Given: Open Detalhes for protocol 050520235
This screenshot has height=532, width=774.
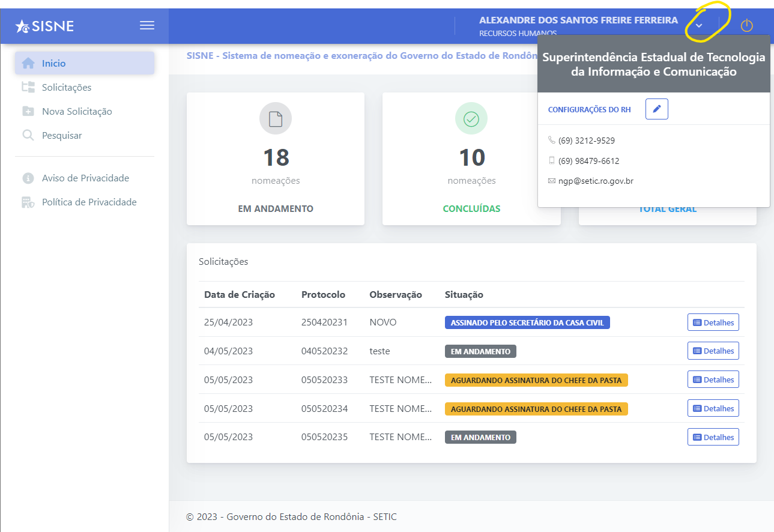Looking at the screenshot, I should tap(713, 437).
